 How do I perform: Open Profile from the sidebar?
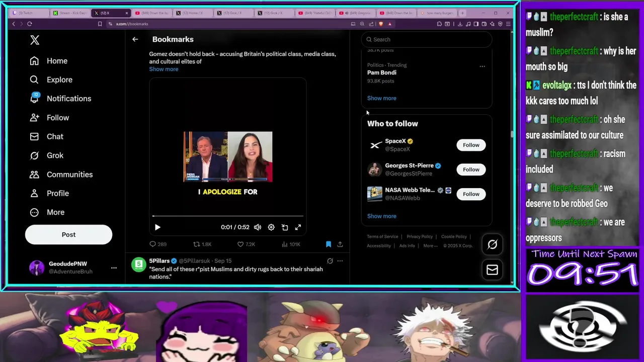(49, 193)
